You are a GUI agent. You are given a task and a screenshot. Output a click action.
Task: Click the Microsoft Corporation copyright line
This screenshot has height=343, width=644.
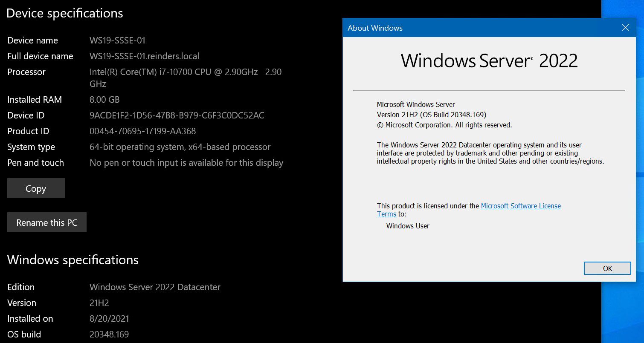click(x=444, y=125)
